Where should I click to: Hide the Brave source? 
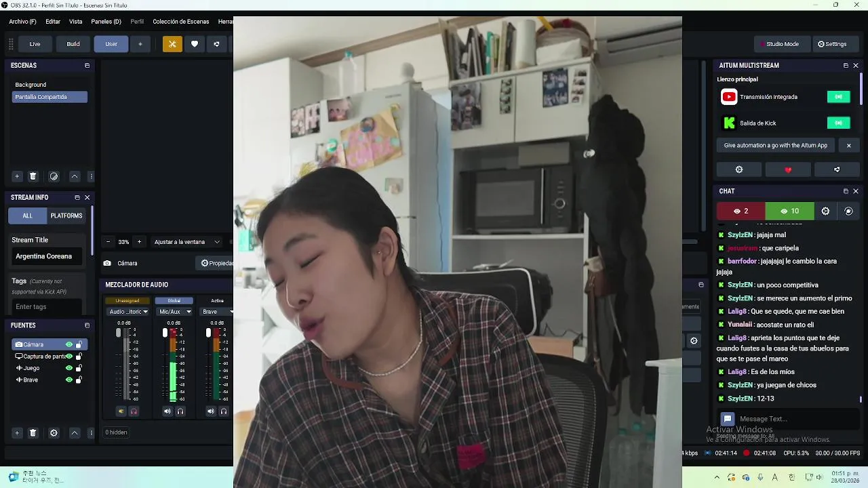coord(68,380)
